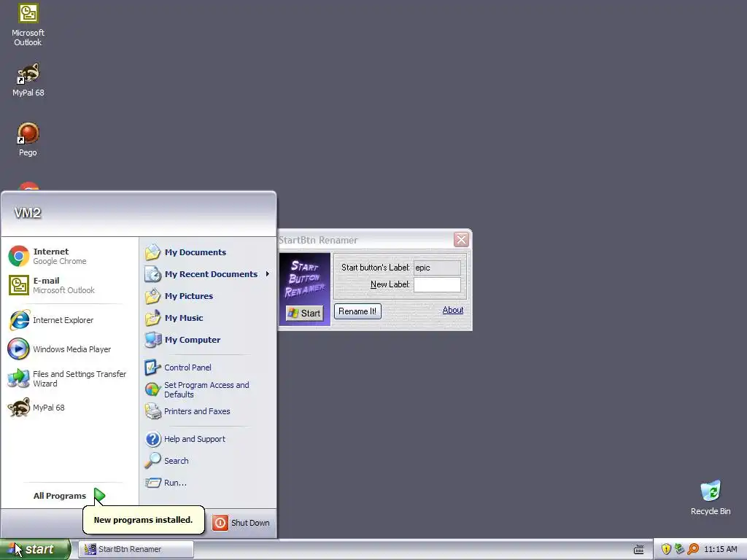Open Microsoft Outlook desktop shortcut
The width and height of the screenshot is (747, 560).
(x=28, y=25)
